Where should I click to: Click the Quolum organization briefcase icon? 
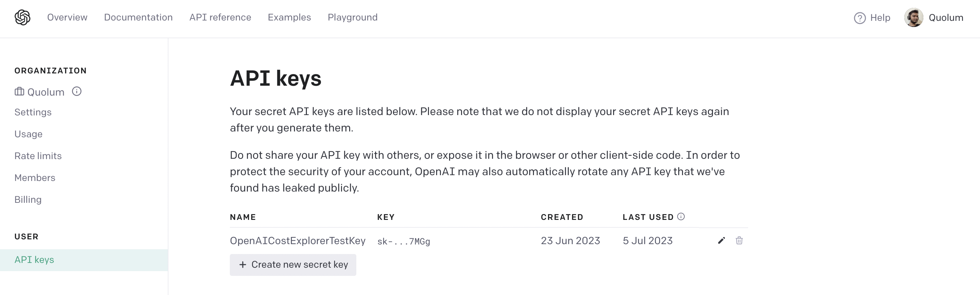[19, 92]
